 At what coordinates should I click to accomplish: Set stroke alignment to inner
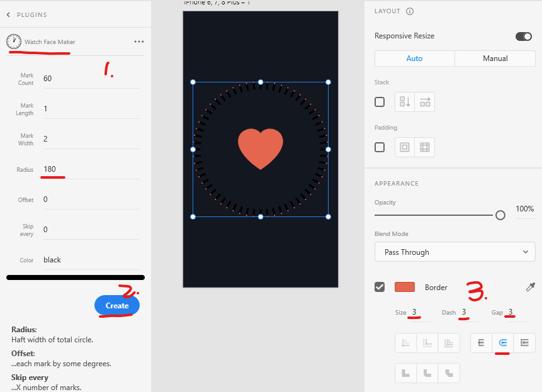[406, 343]
